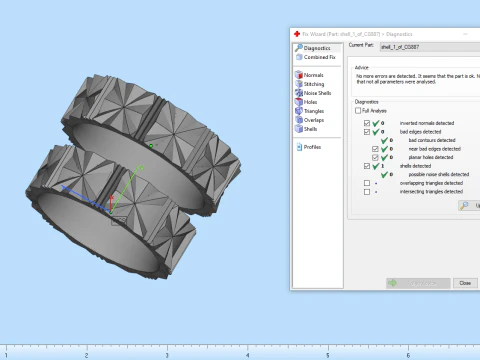480x360 pixels.
Task: Close the Fix Wizard with Close button
Action: (465, 283)
